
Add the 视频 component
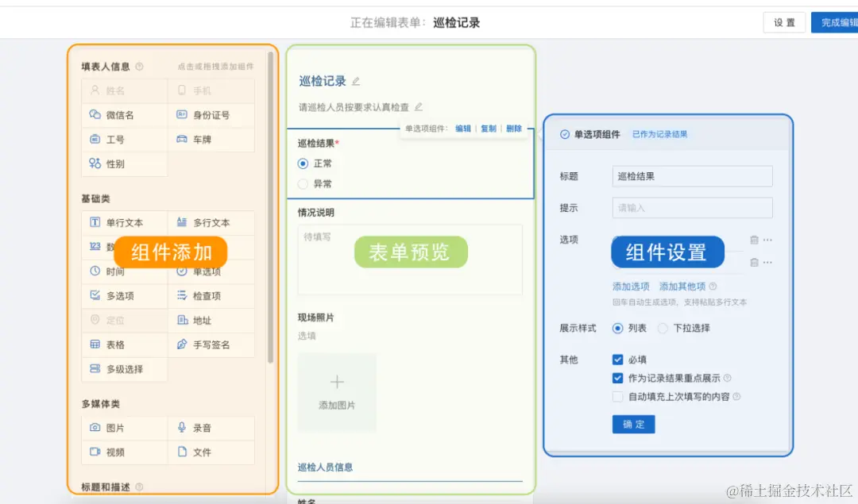tap(124, 452)
